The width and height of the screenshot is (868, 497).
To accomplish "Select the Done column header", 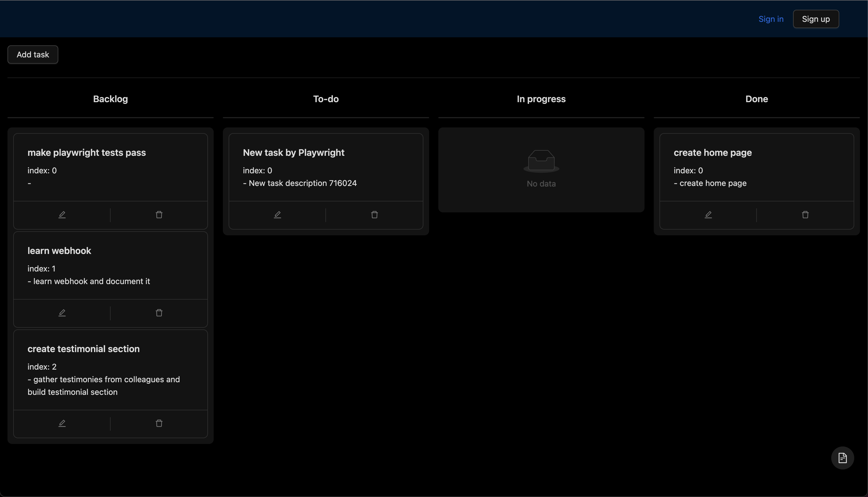I will coord(757,99).
